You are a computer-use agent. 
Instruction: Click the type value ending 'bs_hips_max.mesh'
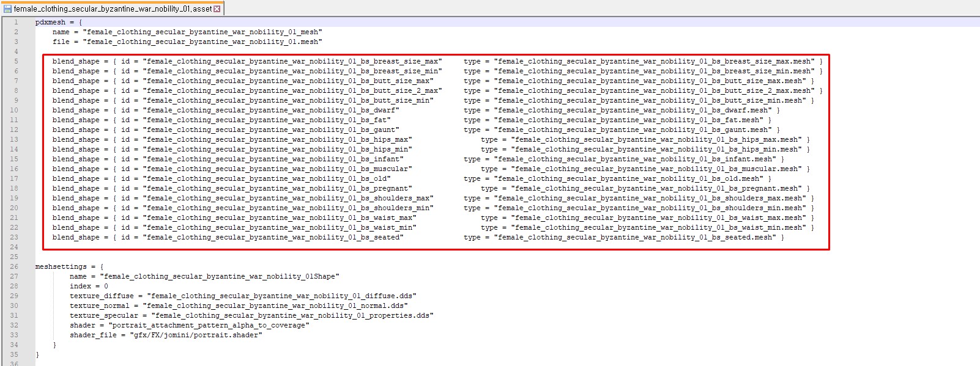pos(656,139)
